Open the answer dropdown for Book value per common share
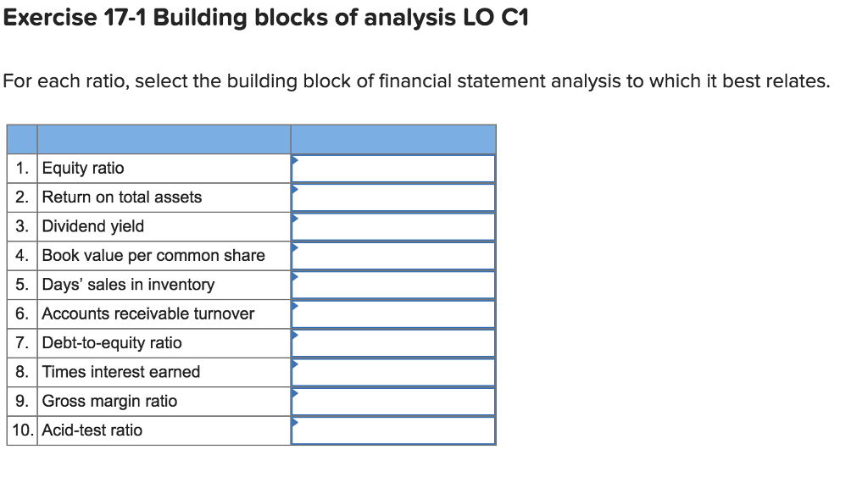This screenshot has height=494, width=868. click(393, 255)
